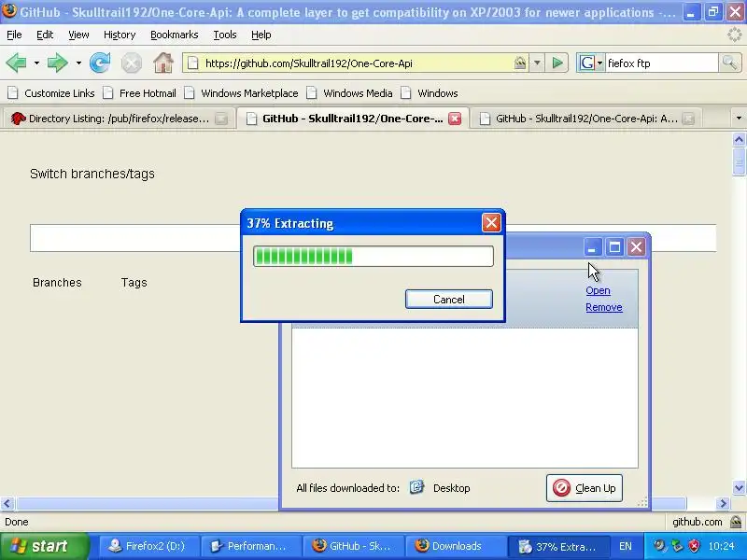The height and width of the screenshot is (560, 747).
Task: Open the Windows Marketplace bookmark
Action: coord(241,93)
